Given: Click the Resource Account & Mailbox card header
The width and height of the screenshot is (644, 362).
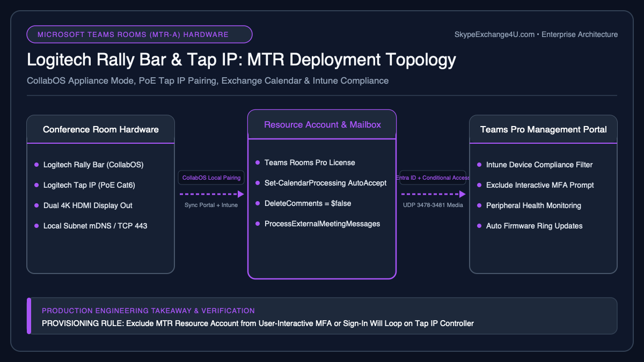Looking at the screenshot, I should point(322,124).
